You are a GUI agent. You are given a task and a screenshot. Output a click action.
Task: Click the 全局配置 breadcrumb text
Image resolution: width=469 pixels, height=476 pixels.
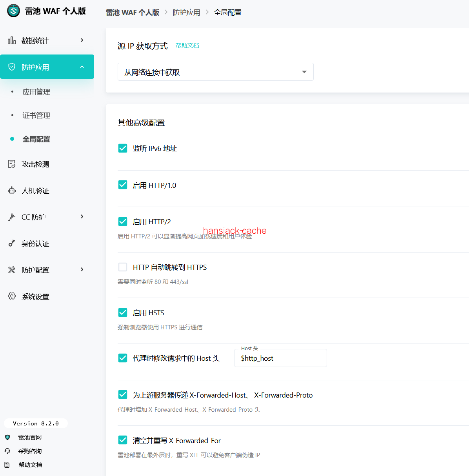click(x=228, y=12)
